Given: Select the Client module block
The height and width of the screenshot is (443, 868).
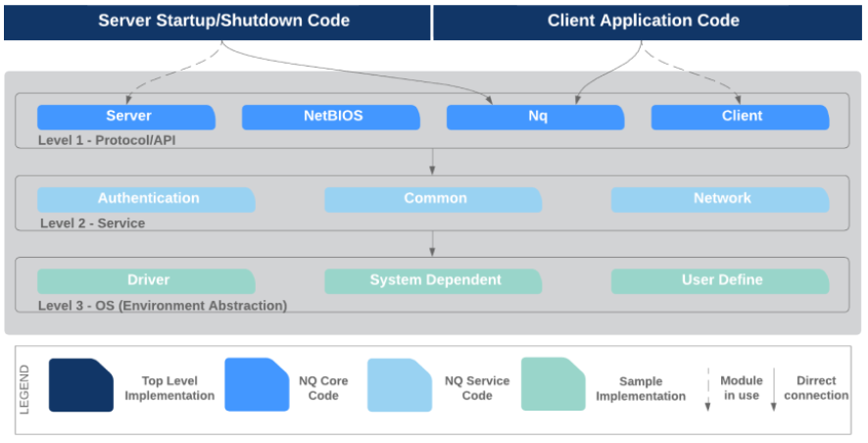Looking at the screenshot, I should [740, 117].
